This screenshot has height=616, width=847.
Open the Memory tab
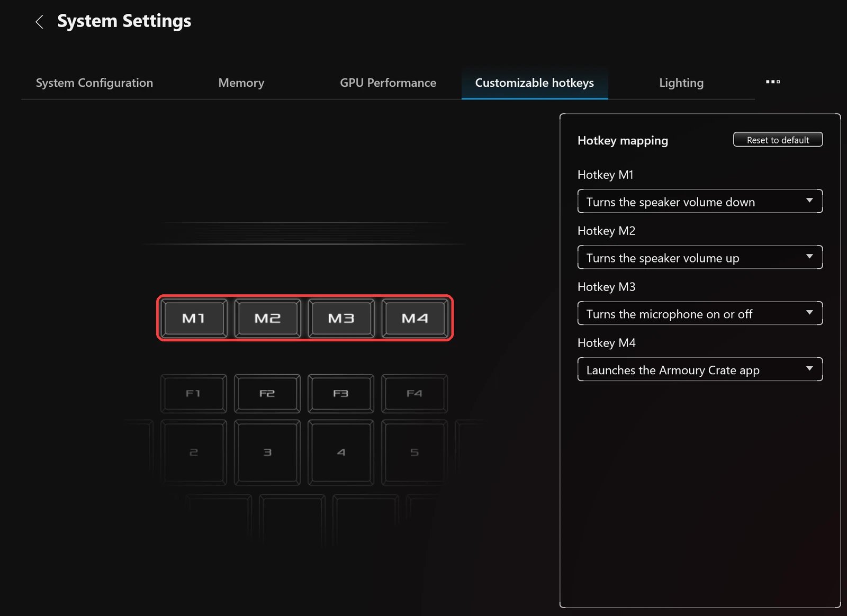(x=241, y=83)
